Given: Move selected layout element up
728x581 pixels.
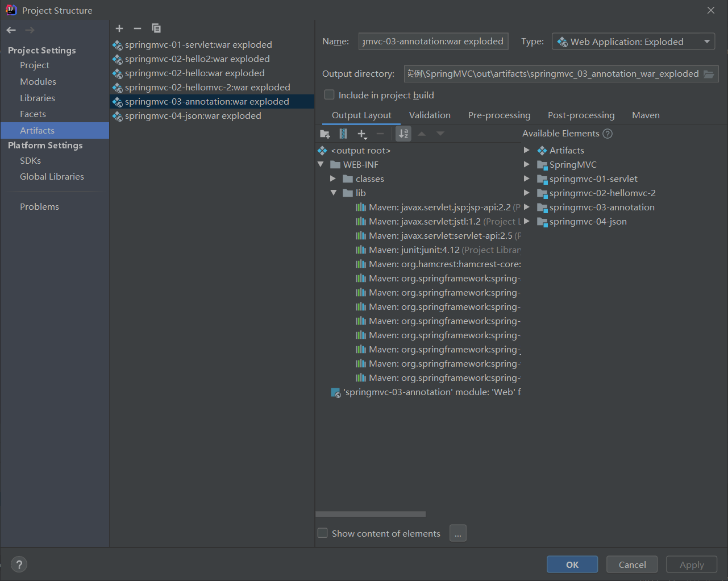Looking at the screenshot, I should pos(423,134).
